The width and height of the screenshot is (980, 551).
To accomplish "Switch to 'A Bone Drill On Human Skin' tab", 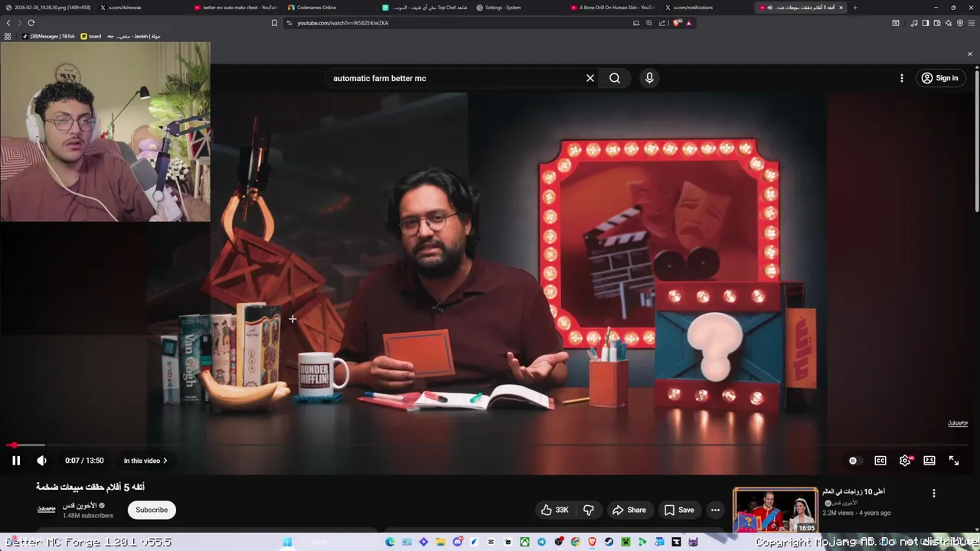I will point(612,8).
